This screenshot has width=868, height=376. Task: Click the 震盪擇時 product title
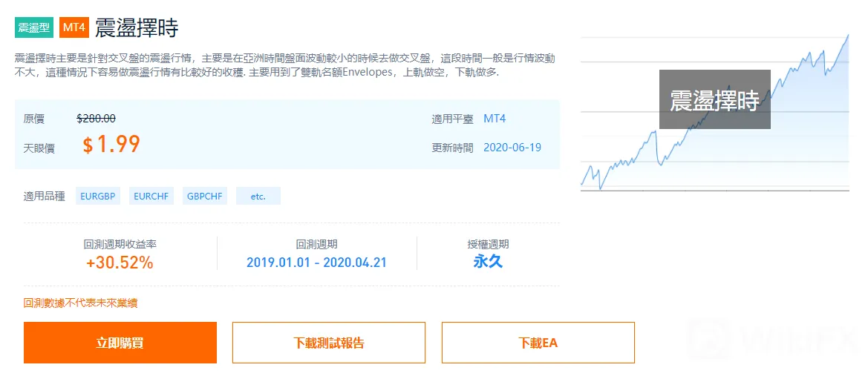click(x=137, y=27)
